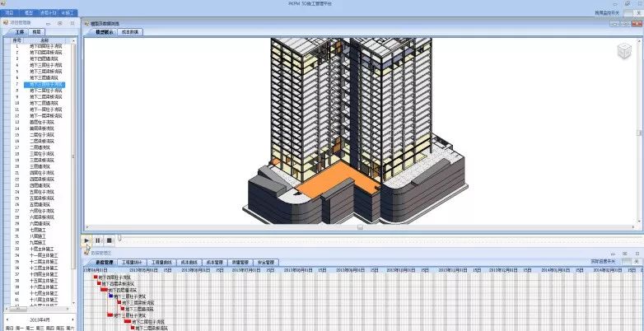This screenshot has height=331, width=644.
Task: Move the simulation progress slider handle
Action: pos(119,238)
